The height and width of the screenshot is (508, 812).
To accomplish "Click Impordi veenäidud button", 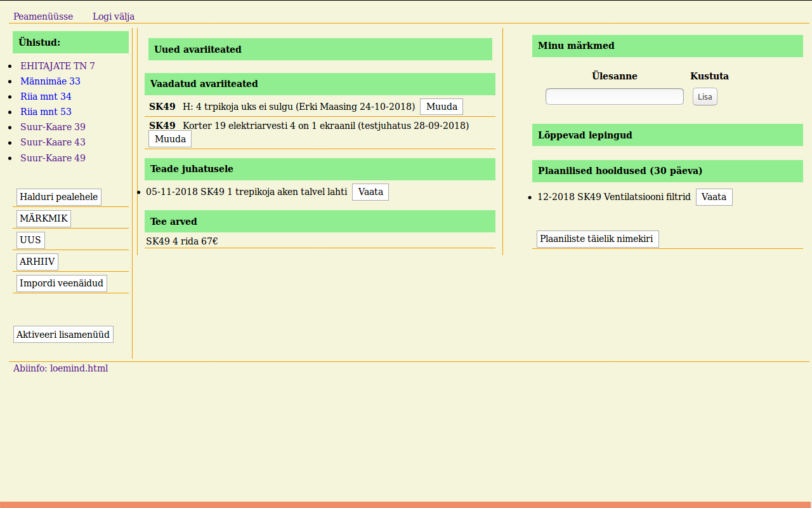I will 62,283.
